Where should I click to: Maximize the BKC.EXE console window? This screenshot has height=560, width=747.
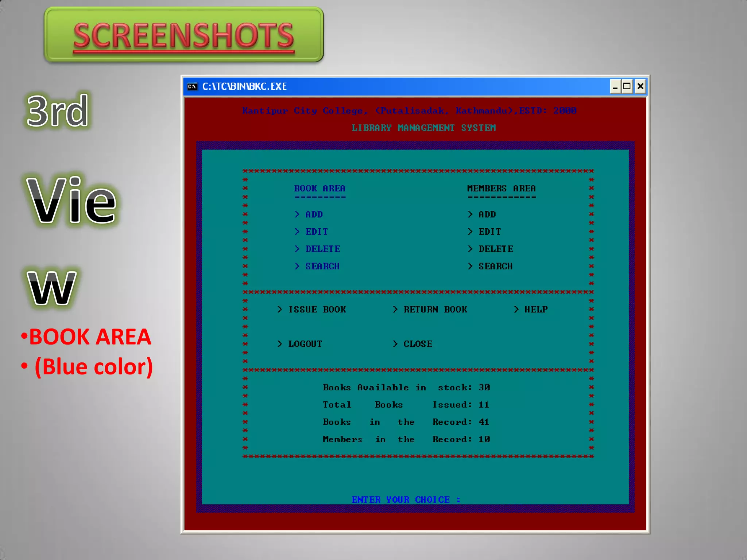(x=627, y=86)
